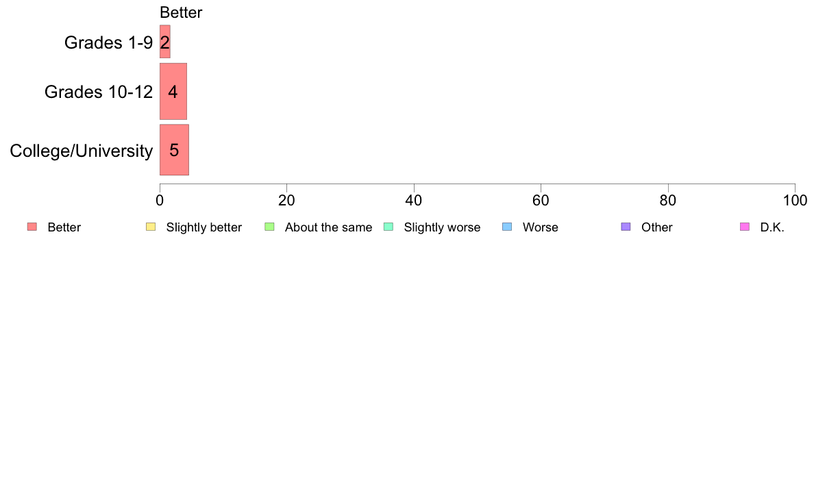Click the 40 axis tick label
Screen dimensions: 814x504
[414, 201]
